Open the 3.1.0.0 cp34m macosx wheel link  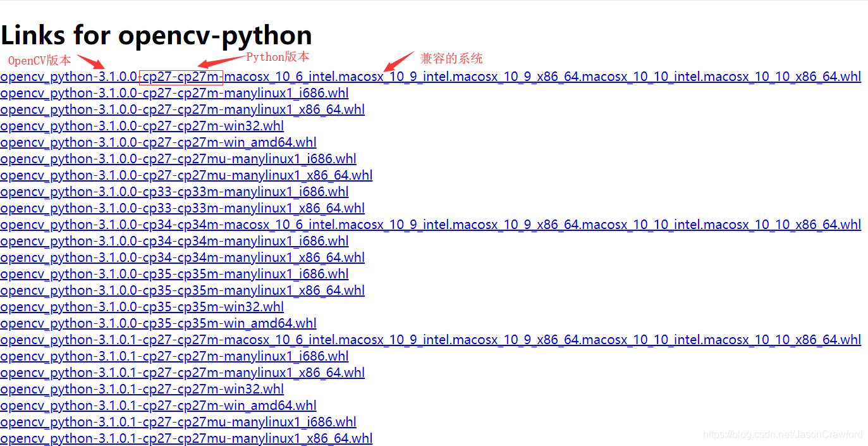(431, 225)
